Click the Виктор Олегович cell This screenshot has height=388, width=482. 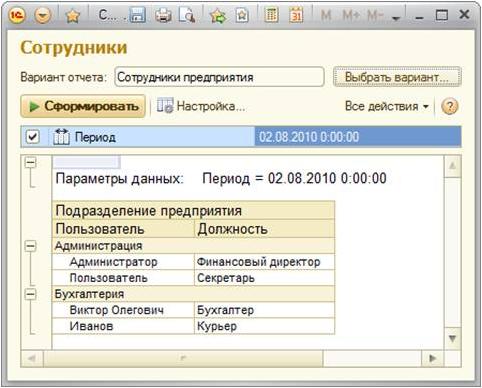123,310
